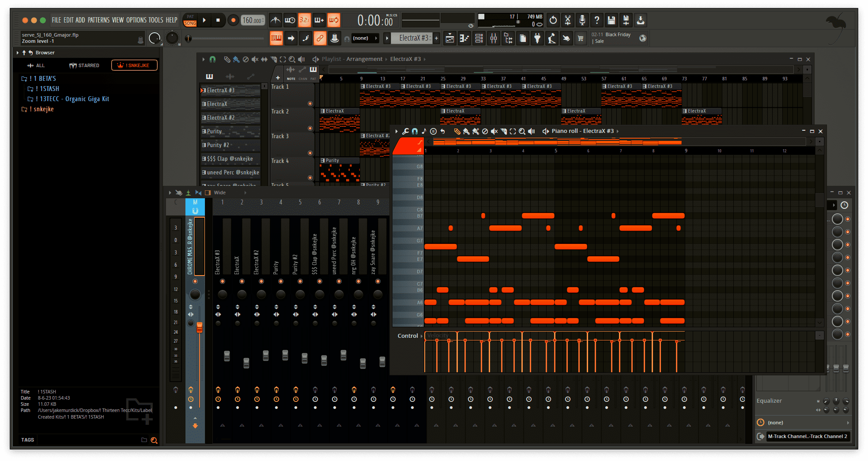Image resolution: width=868 pixels, height=461 pixels.
Task: Open the Channel rack view
Action: (x=479, y=38)
